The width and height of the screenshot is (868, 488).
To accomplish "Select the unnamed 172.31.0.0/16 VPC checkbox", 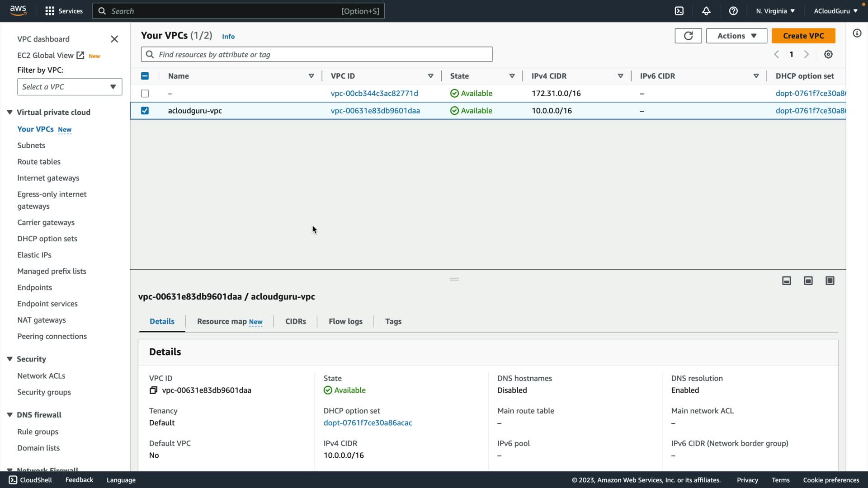I will (145, 94).
